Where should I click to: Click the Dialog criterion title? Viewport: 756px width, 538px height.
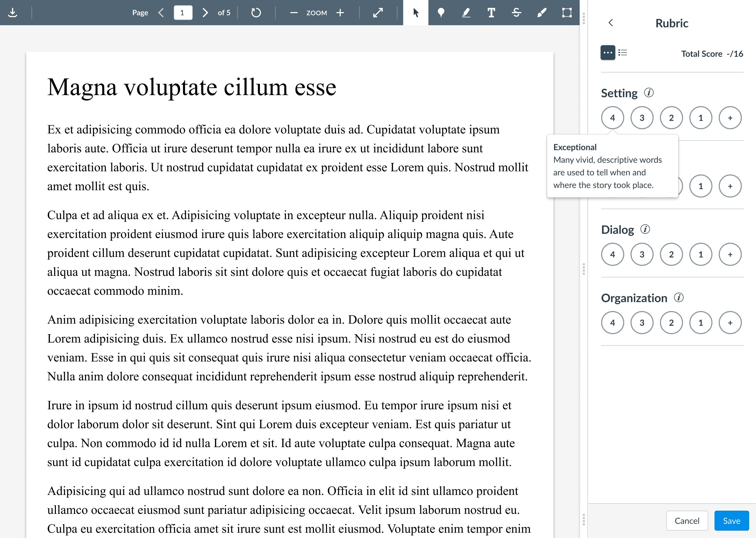point(617,230)
